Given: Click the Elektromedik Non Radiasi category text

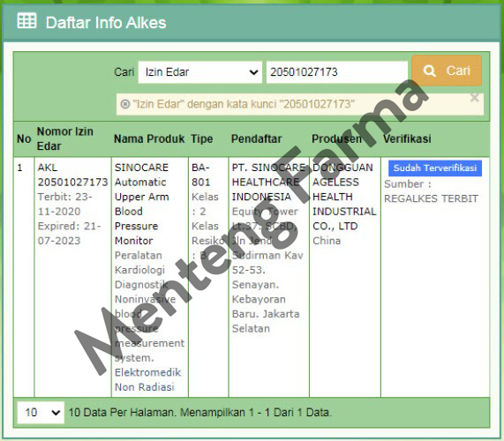Looking at the screenshot, I should (x=147, y=379).
